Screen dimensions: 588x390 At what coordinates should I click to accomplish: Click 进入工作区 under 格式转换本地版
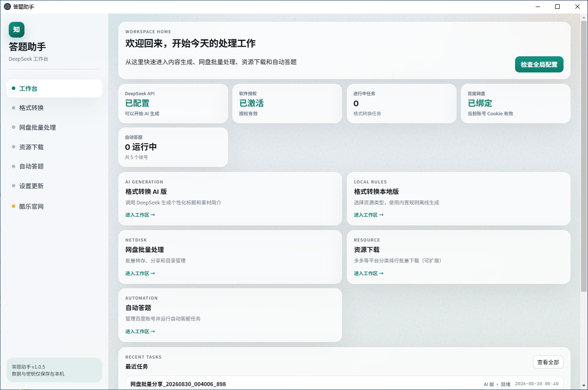click(369, 215)
